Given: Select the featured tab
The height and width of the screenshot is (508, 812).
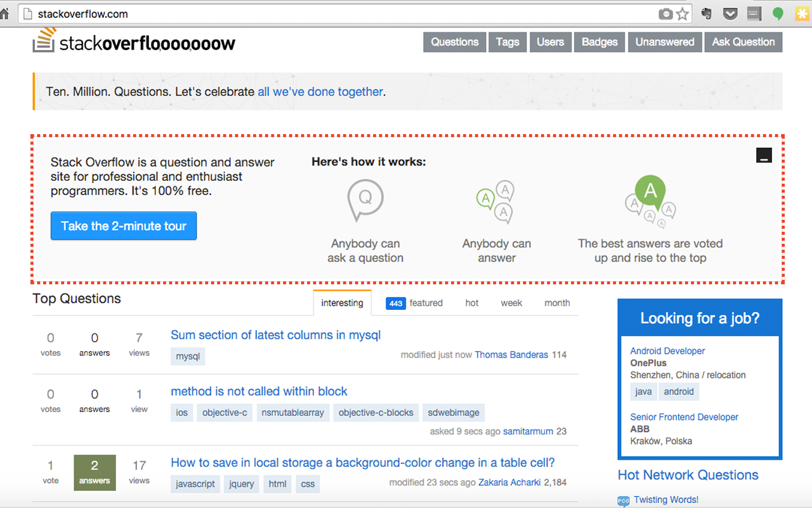Looking at the screenshot, I should [x=414, y=303].
